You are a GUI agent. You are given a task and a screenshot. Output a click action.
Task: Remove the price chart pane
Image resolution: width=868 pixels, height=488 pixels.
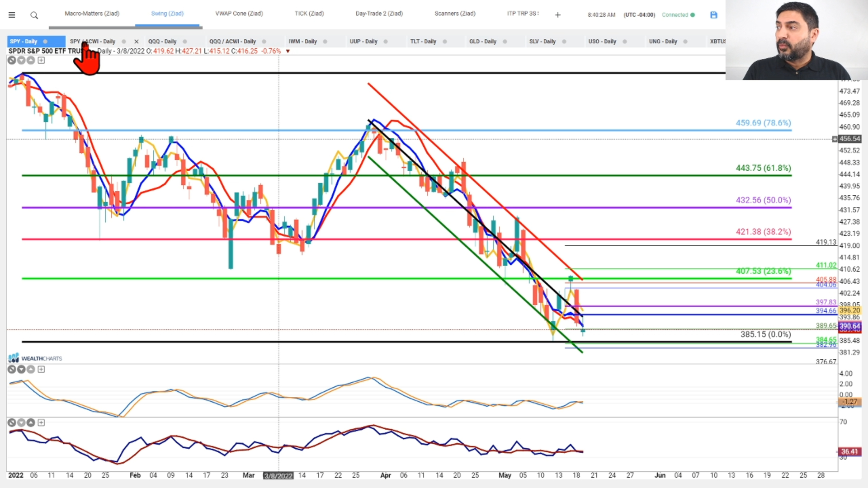coord(12,60)
